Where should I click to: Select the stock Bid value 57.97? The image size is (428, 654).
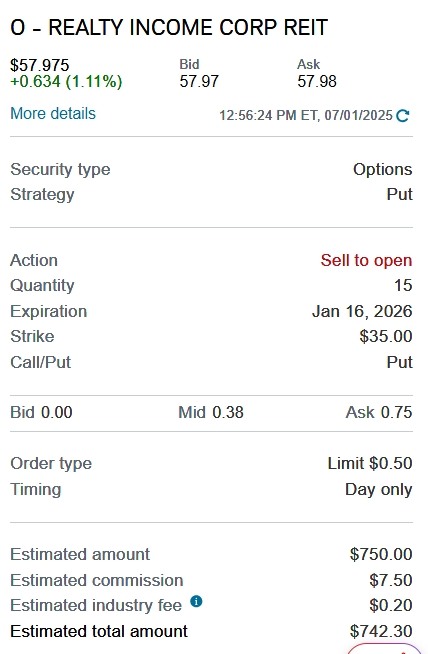point(199,81)
